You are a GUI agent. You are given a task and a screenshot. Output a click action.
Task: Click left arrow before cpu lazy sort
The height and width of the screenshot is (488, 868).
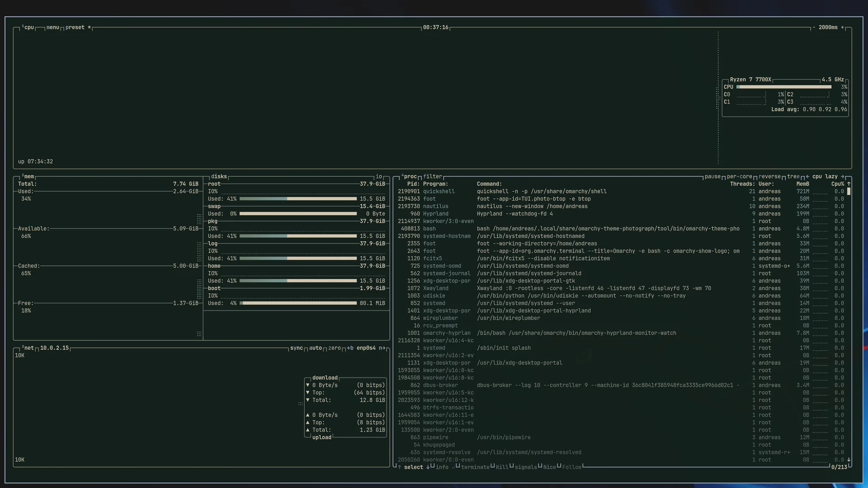click(x=807, y=177)
